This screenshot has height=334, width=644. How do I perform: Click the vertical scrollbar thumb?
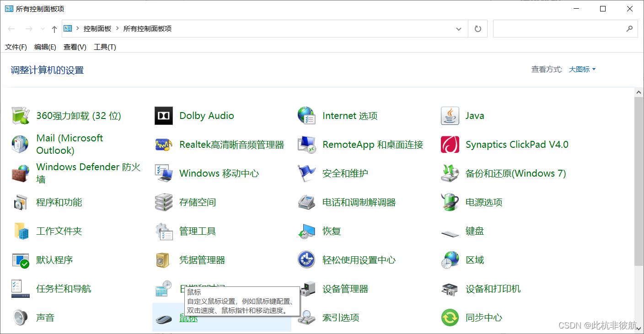639,181
